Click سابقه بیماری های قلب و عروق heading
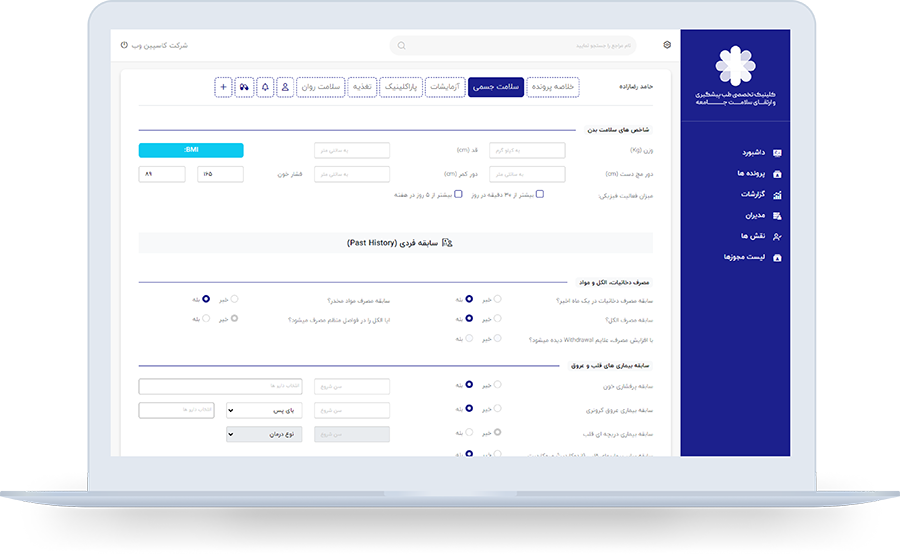The width and height of the screenshot is (900, 556). (610, 366)
